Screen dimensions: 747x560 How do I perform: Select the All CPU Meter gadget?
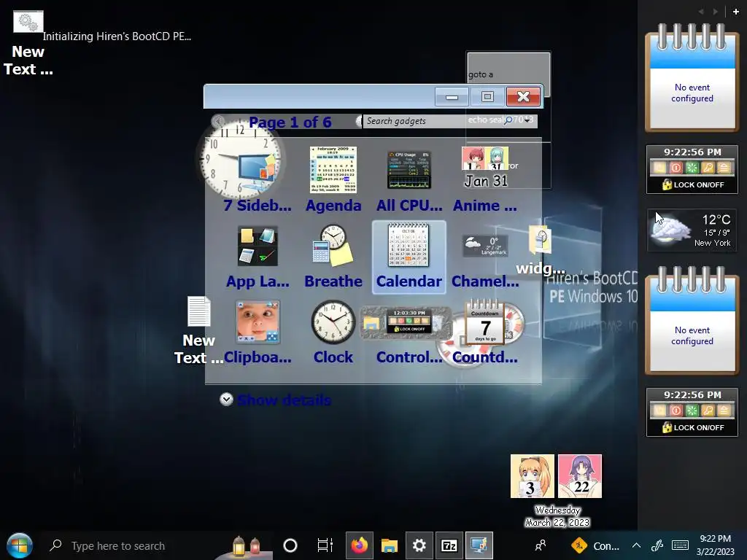(409, 180)
